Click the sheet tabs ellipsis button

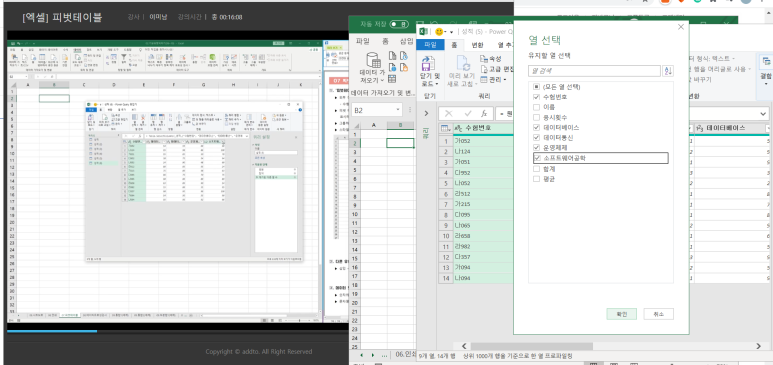tap(385, 355)
